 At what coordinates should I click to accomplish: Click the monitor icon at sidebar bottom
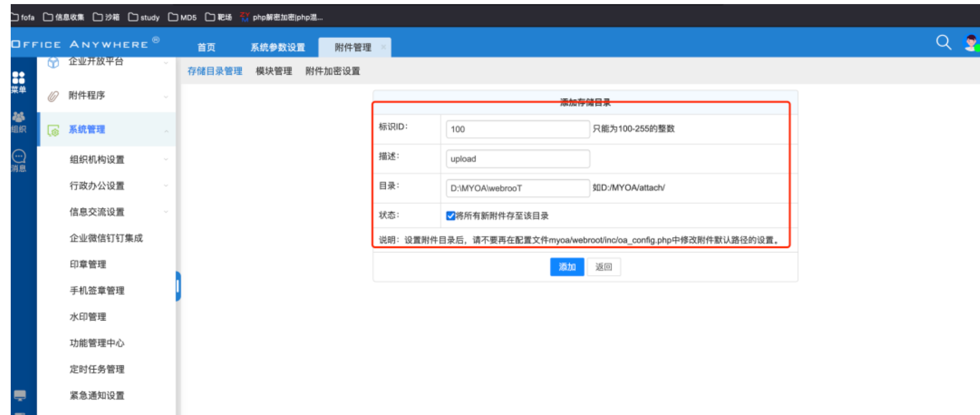20,395
